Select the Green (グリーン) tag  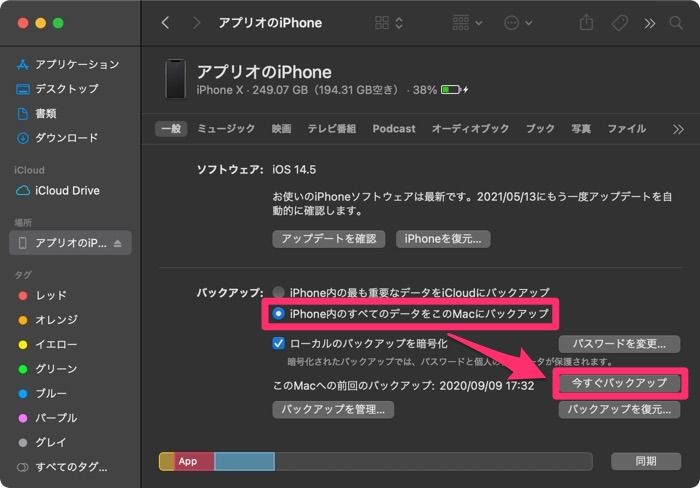click(47, 369)
